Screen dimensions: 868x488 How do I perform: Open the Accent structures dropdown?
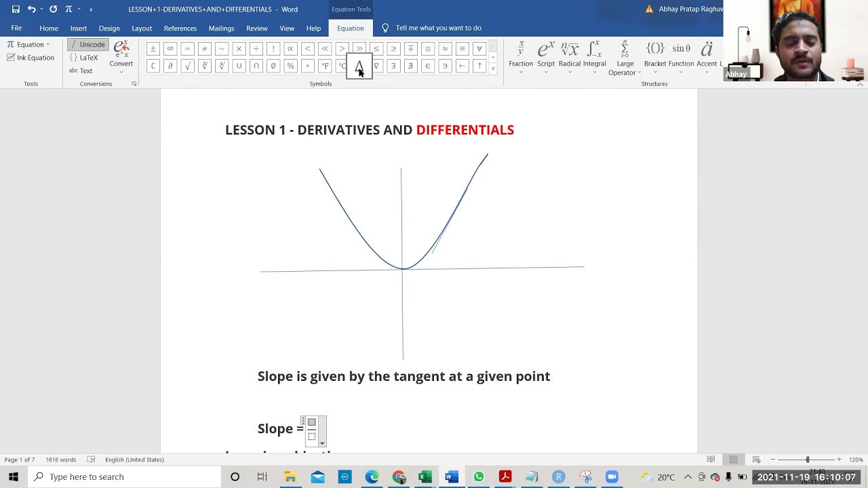tap(707, 58)
